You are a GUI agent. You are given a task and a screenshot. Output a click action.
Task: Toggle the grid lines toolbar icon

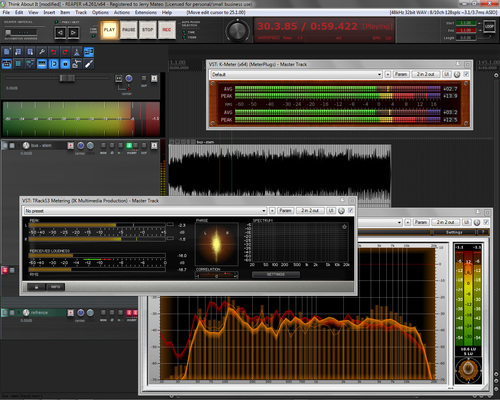click(42, 64)
